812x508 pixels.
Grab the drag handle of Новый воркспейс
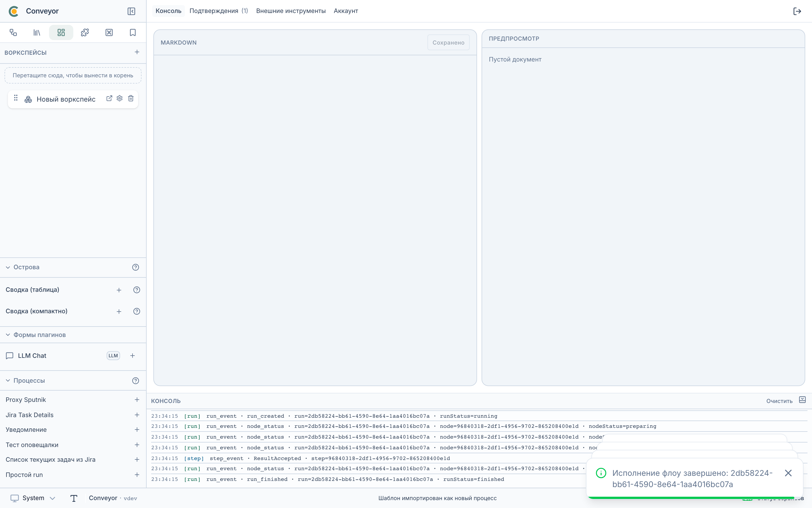[16, 98]
